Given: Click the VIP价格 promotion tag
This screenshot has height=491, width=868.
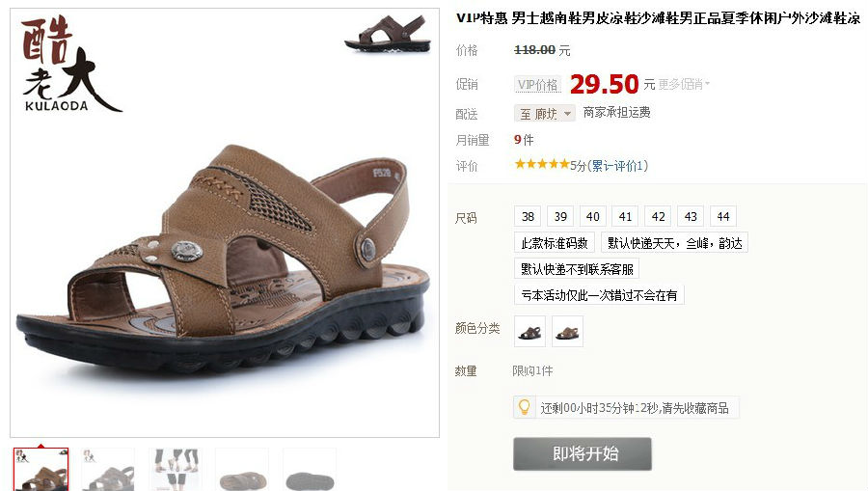Looking at the screenshot, I should point(537,85).
